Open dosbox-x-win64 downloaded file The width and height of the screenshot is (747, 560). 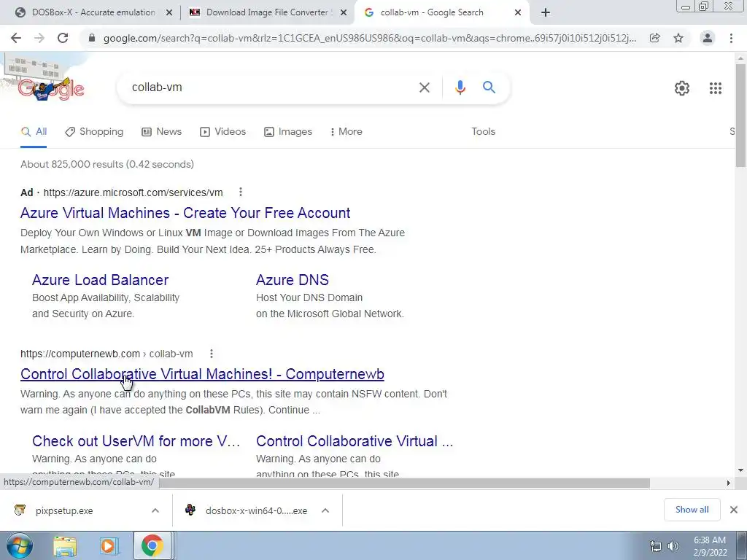pyautogui.click(x=256, y=510)
